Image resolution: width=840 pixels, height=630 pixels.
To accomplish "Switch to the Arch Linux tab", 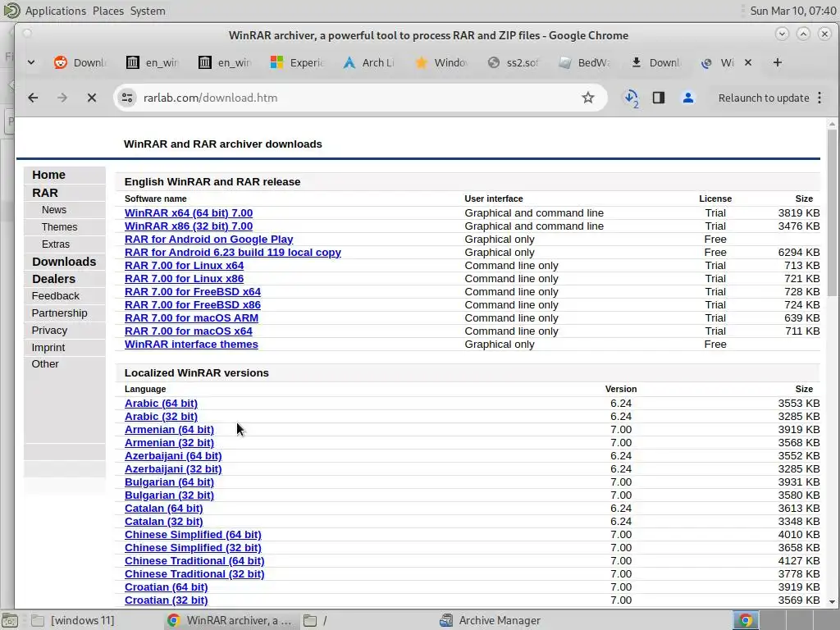I will 370,62.
